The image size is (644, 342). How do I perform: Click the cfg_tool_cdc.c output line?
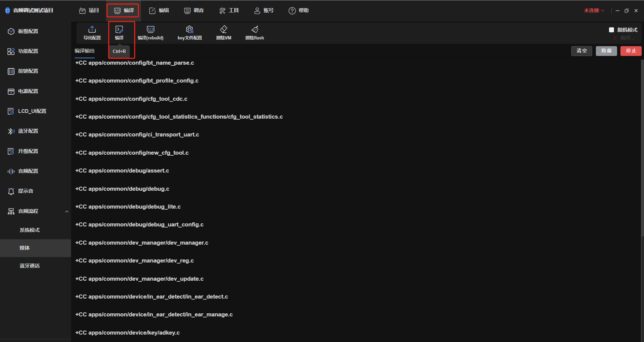pos(131,99)
